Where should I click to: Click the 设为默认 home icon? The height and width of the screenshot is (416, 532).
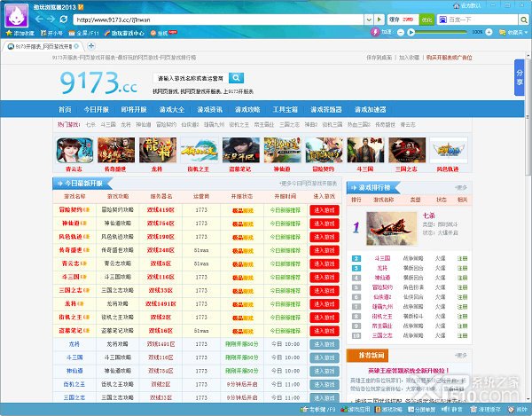click(457, 5)
